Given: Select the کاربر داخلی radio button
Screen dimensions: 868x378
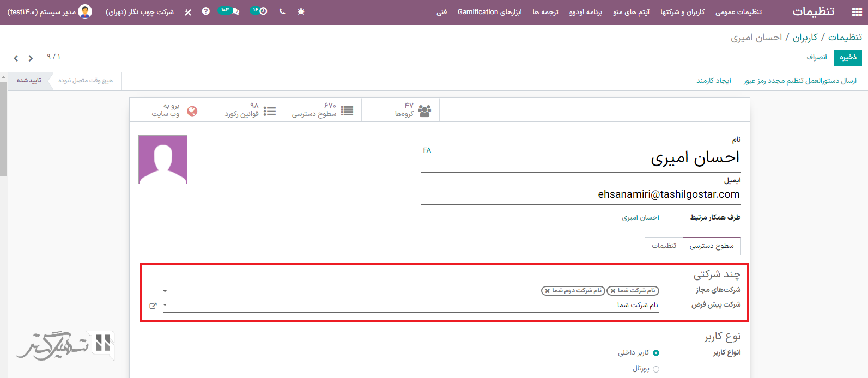Looking at the screenshot, I should pos(655,353).
